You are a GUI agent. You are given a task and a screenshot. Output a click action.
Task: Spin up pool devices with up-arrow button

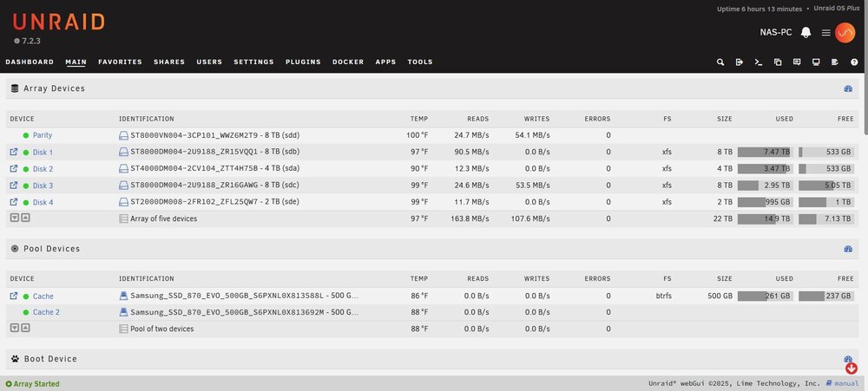25,328
